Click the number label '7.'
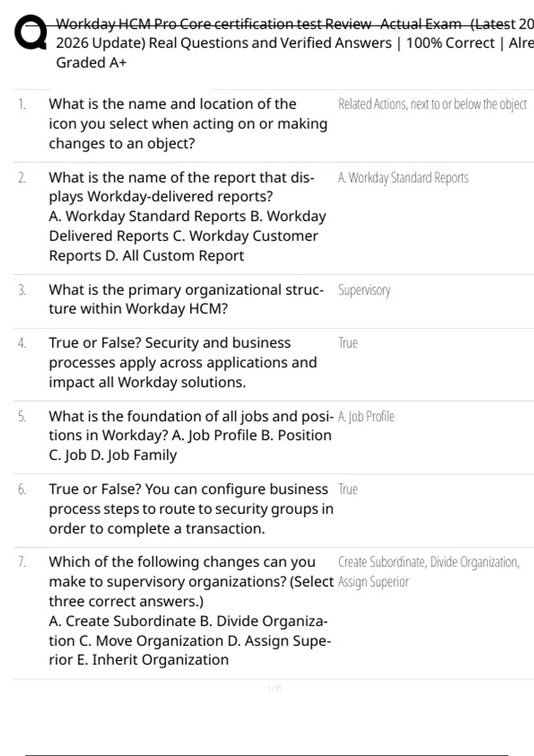 pos(22,562)
